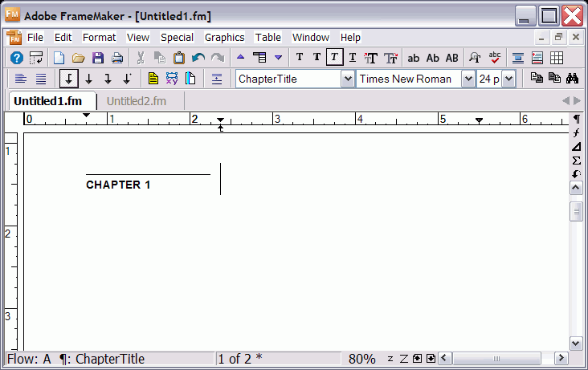588x370 pixels.
Task: Click the first plain T text icon
Action: pyautogui.click(x=300, y=57)
